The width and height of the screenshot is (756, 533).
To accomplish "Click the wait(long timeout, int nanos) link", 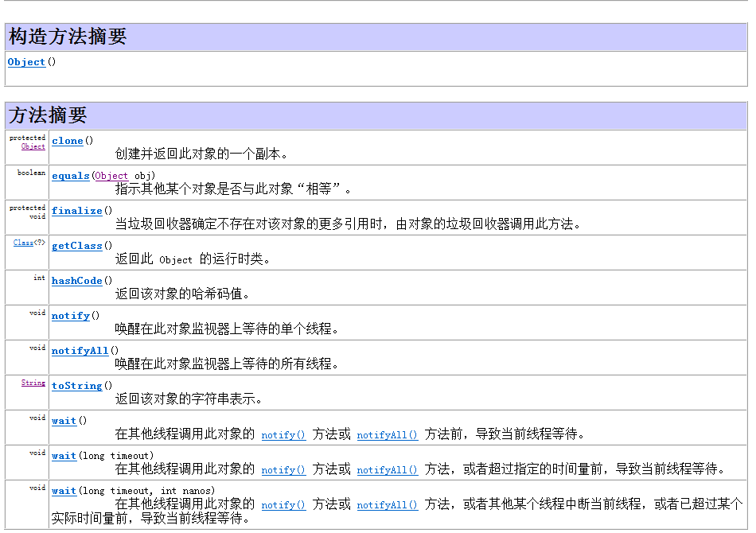I will tap(63, 490).
